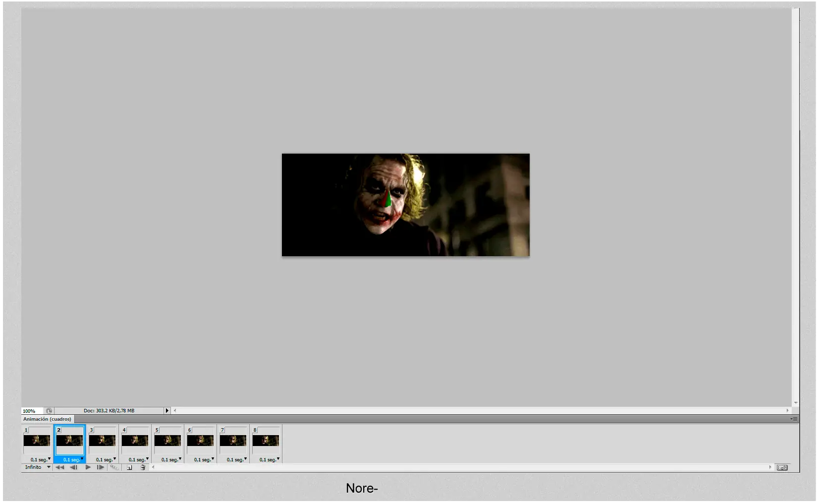Play the frame animation
822x504 pixels.
(88, 467)
